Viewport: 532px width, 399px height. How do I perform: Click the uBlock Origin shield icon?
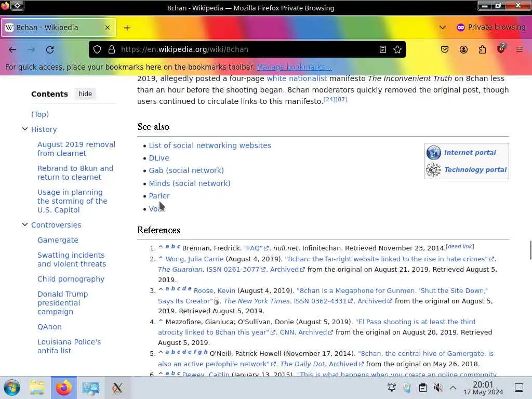tap(501, 49)
